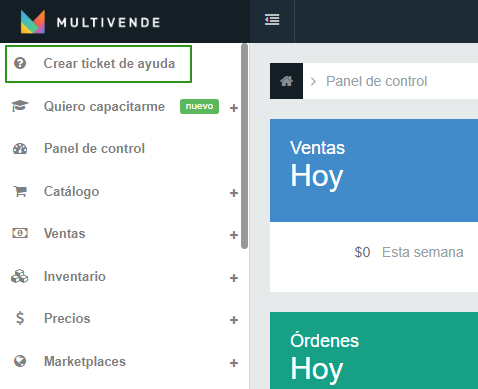This screenshot has height=389, width=478.
Task: Expand Inventario submenu with plus sign
Action: 234,278
